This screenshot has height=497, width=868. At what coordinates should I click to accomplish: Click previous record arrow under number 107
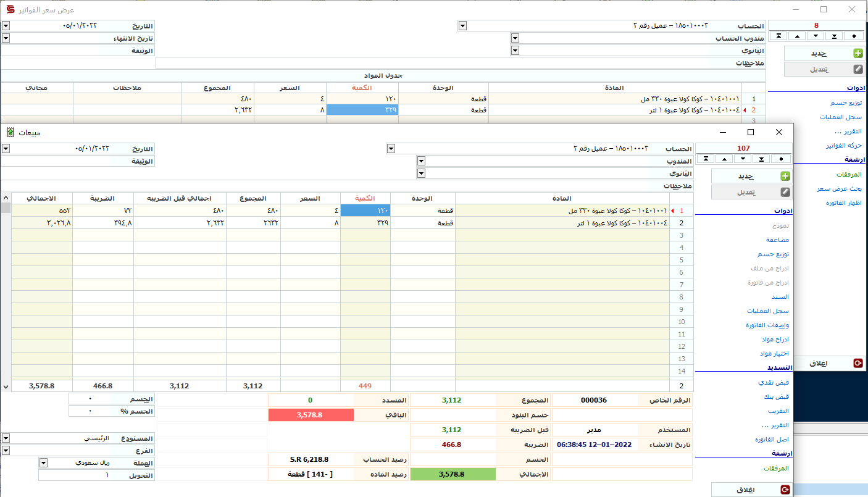(724, 159)
